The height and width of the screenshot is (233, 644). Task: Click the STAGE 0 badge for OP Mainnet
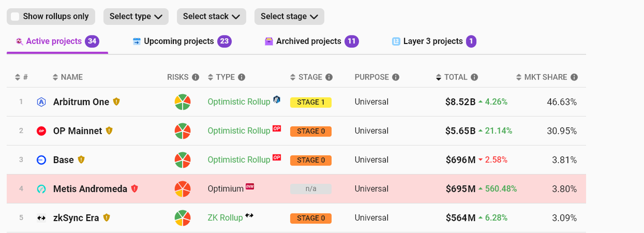(311, 131)
